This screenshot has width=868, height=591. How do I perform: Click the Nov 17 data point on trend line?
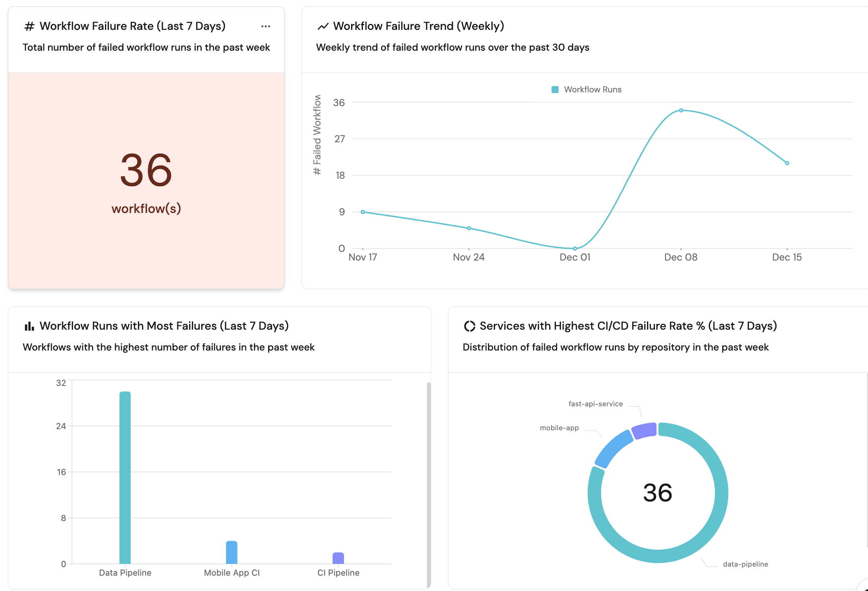click(x=363, y=212)
